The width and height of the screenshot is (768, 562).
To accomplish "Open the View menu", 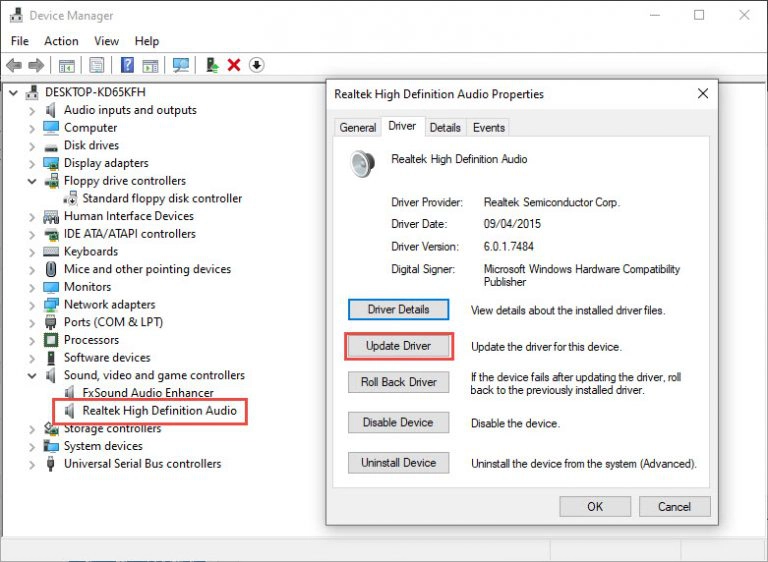I will [106, 41].
